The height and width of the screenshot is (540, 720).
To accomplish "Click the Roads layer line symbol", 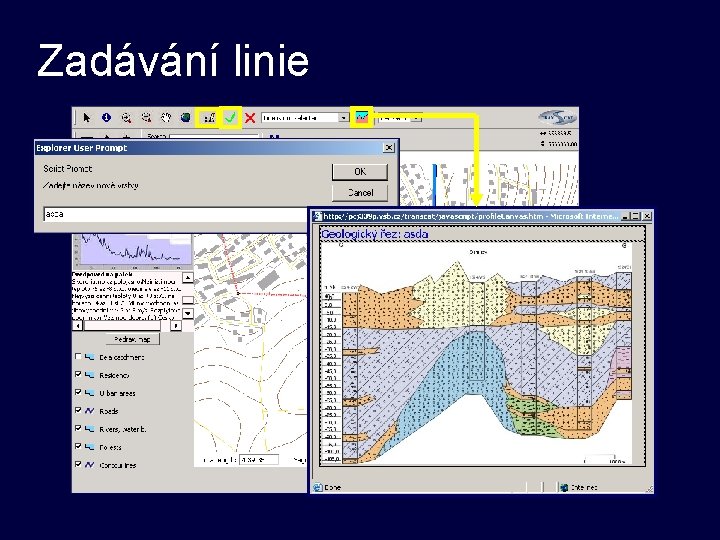I will pyautogui.click(x=90, y=411).
